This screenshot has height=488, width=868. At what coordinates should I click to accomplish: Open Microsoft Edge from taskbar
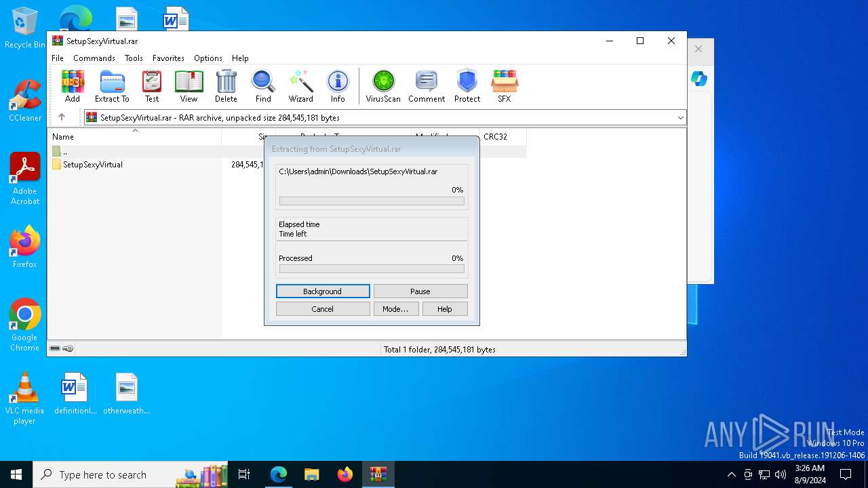click(279, 474)
